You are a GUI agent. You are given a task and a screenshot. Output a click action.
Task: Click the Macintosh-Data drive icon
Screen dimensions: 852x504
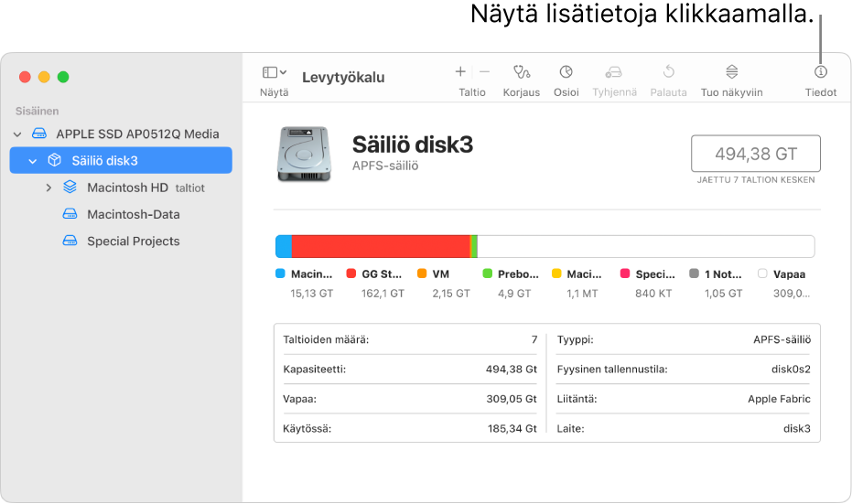(70, 214)
